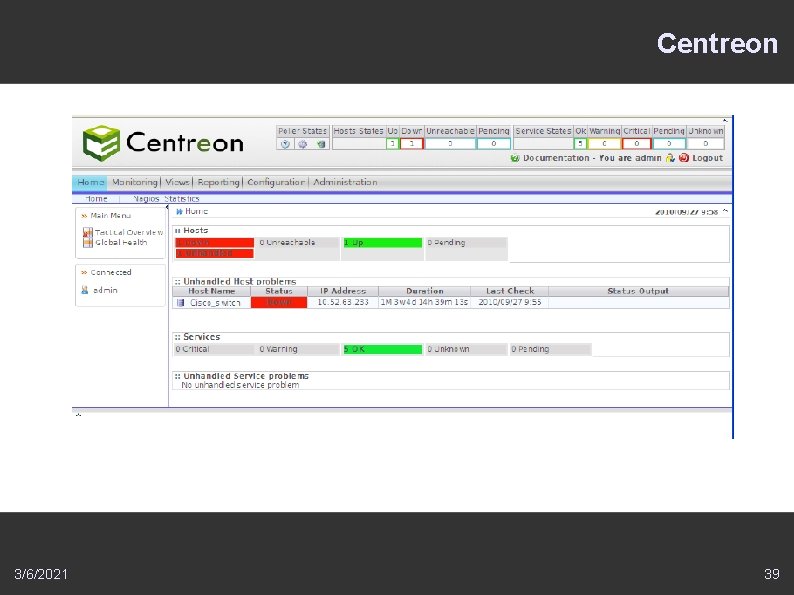Open the Documentation link
Viewport: 794px width, 595px height.
(556, 158)
